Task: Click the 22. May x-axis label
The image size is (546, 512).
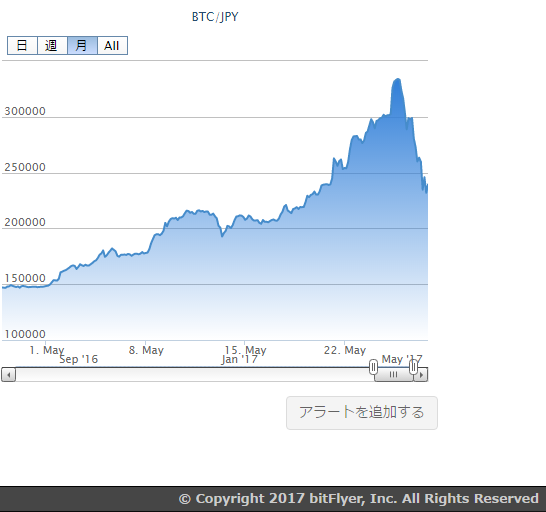Action: (345, 350)
